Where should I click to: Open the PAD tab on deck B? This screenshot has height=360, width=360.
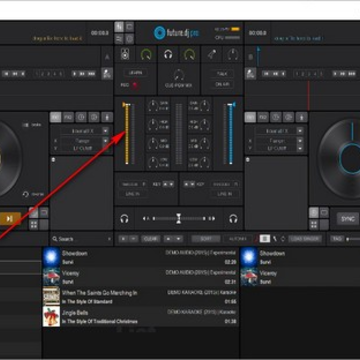click(x=263, y=117)
